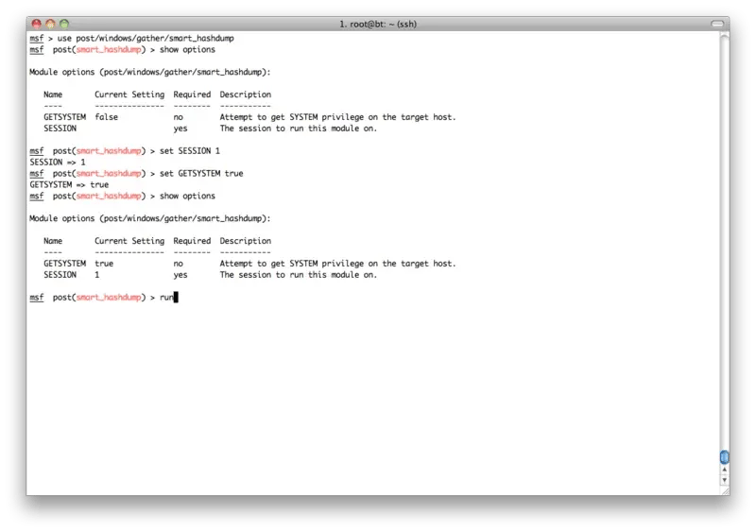756x532 pixels.
Task: Click the first 'Description' column header
Action: [x=245, y=94]
